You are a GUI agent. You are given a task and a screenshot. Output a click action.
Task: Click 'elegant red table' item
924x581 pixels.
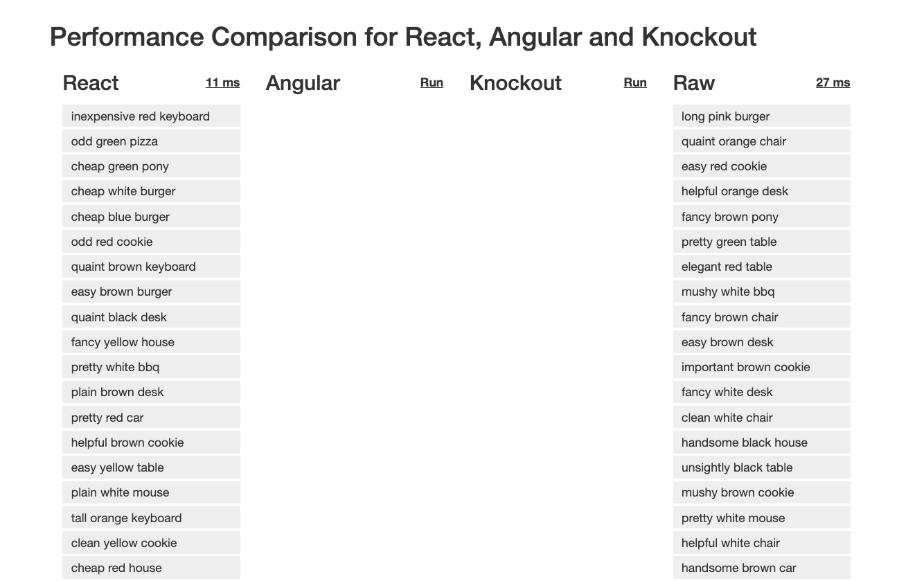point(761,267)
